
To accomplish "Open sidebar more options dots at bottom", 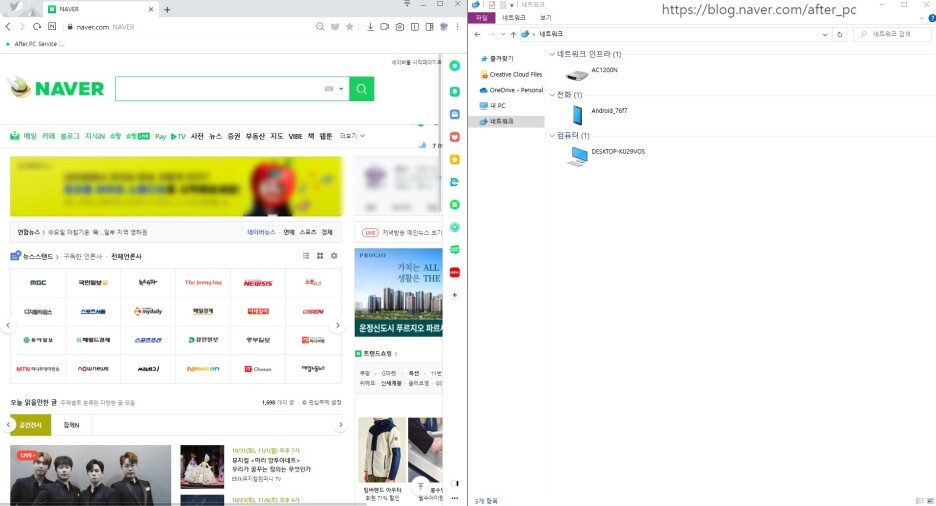I will (x=454, y=498).
